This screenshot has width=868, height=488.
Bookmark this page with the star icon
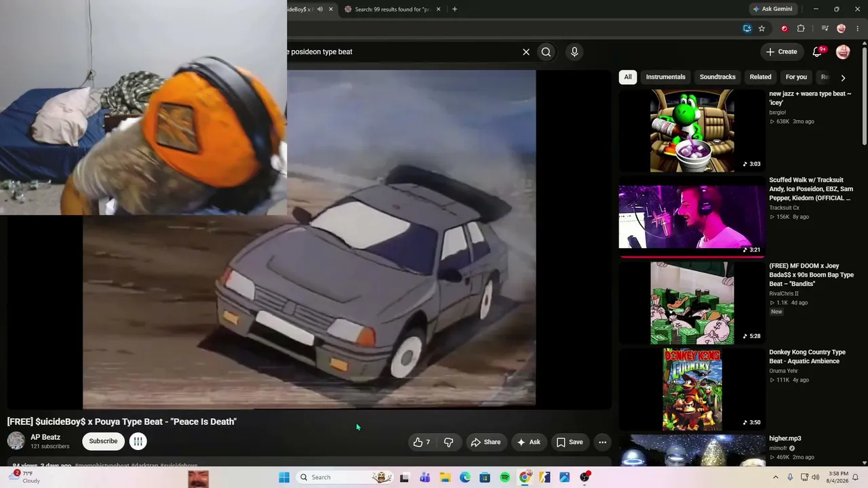pos(762,28)
